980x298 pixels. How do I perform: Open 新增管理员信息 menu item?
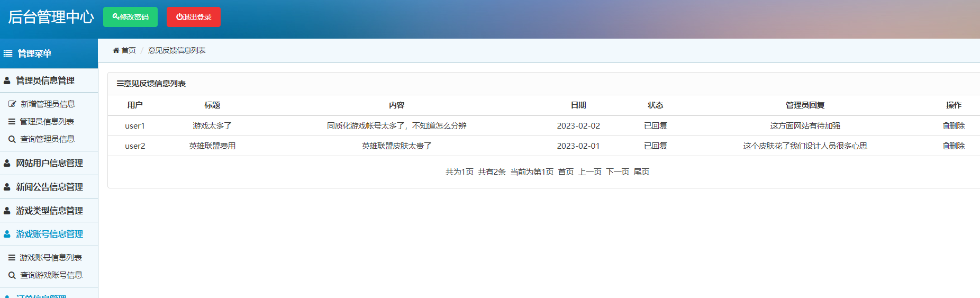coord(48,104)
